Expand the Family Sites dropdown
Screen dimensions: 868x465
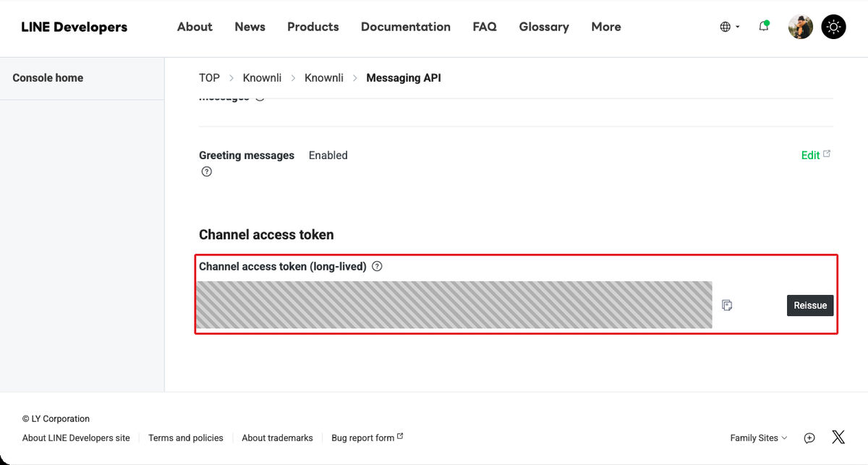759,438
